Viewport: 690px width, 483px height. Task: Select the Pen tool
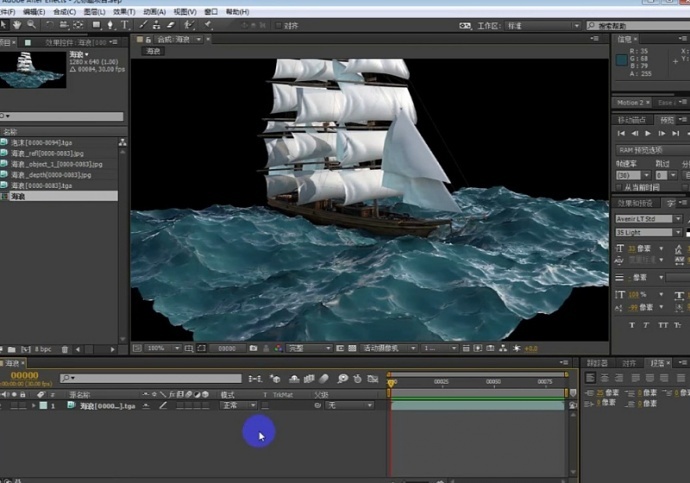point(110,23)
